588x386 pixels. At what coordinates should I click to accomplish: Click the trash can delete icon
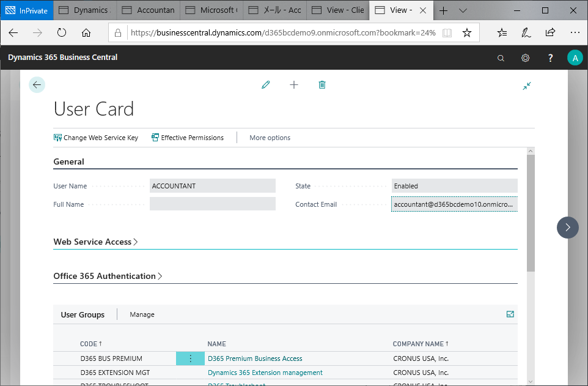(322, 85)
